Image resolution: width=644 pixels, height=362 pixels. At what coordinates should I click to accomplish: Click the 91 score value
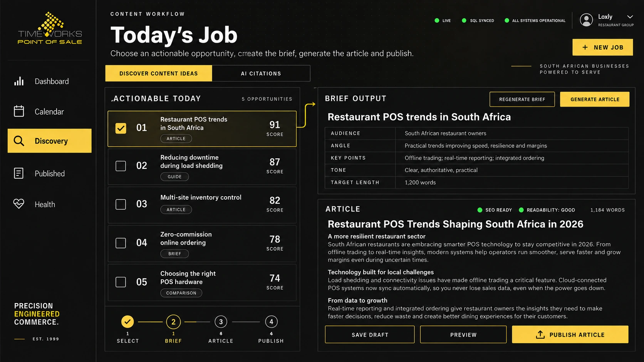click(275, 125)
